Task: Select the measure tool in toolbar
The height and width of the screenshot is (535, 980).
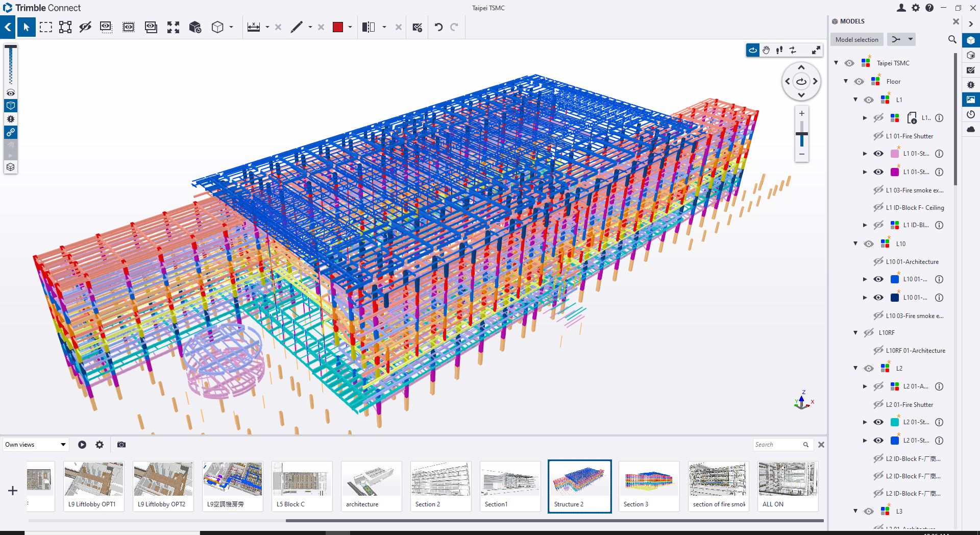Action: pos(254,27)
